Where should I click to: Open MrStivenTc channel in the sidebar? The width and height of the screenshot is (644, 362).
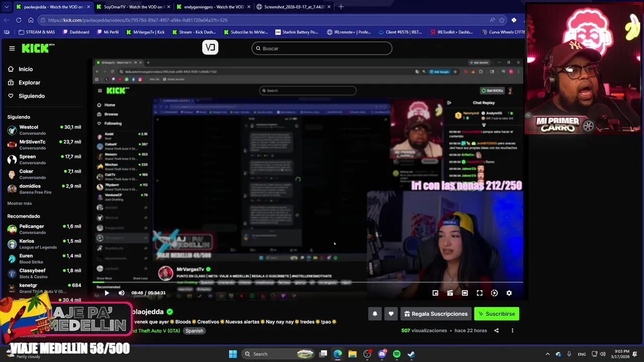[x=44, y=145]
